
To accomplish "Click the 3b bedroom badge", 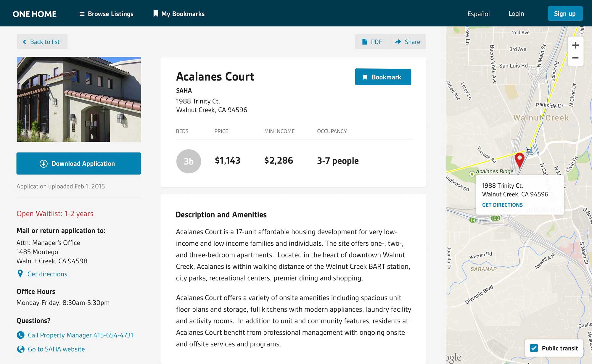I will 189,161.
